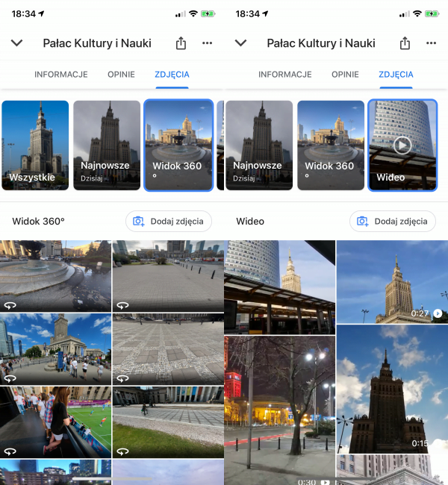448x485 pixels.
Task: Tap the Wideo section heading
Action: click(250, 221)
